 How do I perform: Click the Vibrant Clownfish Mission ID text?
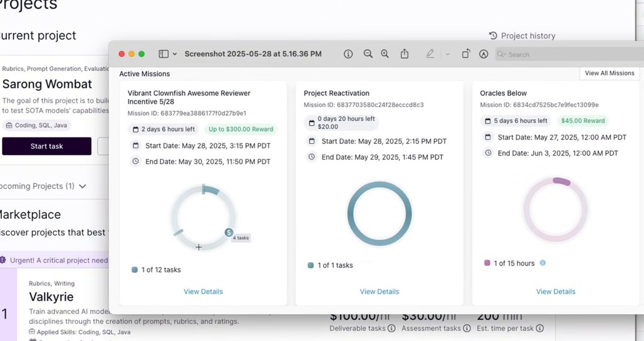187,113
